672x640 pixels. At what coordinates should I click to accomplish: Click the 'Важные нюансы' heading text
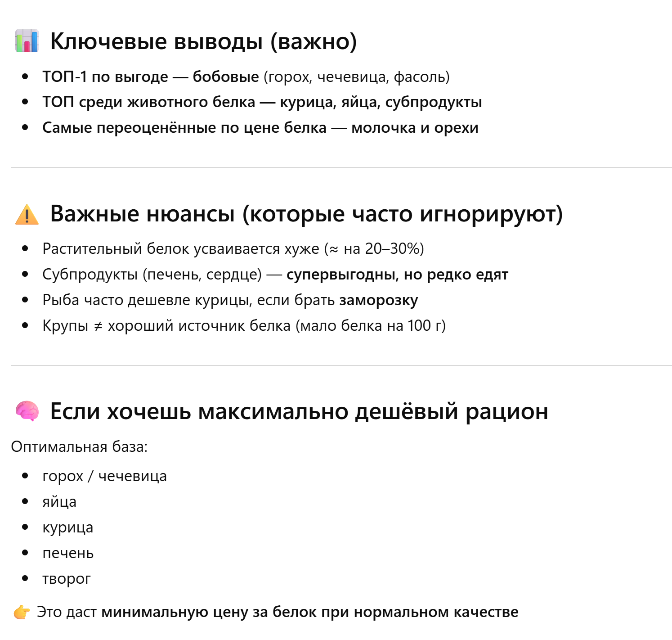pyautogui.click(x=306, y=214)
